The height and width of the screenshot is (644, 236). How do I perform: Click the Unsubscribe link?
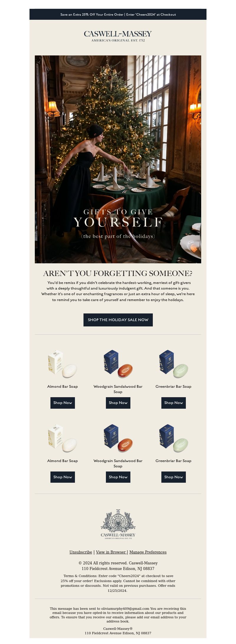[81, 552]
